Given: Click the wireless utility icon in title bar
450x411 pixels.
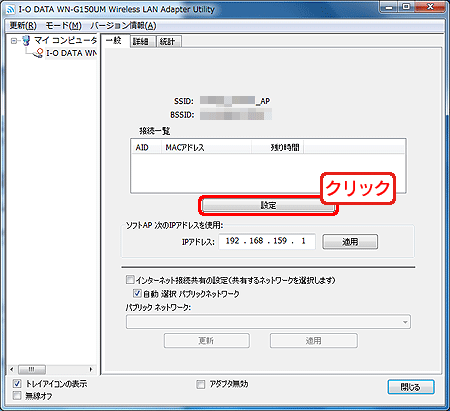Looking at the screenshot, I should (11, 9).
